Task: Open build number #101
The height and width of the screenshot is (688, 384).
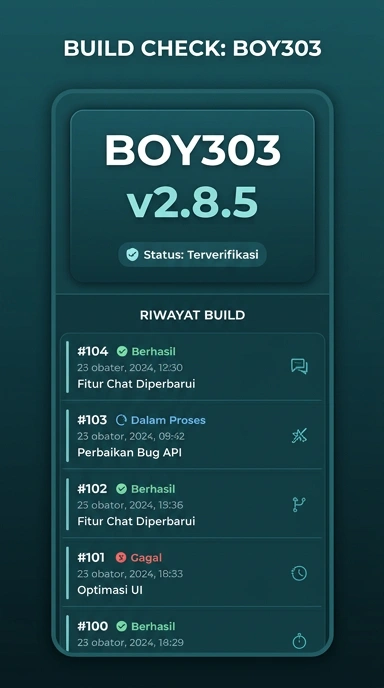Action: (91, 558)
